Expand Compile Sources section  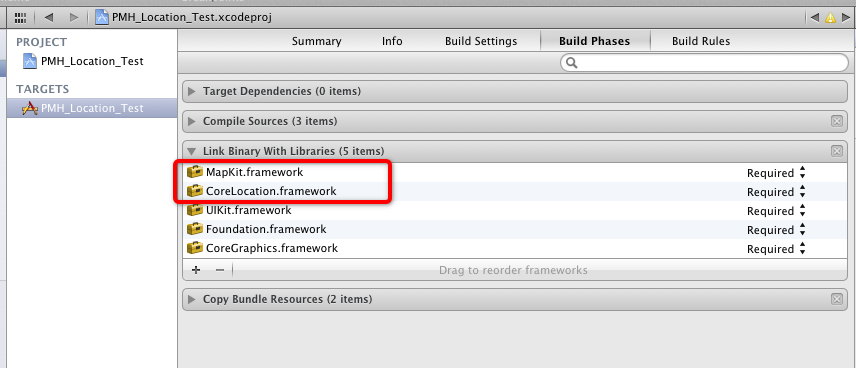pyautogui.click(x=191, y=121)
